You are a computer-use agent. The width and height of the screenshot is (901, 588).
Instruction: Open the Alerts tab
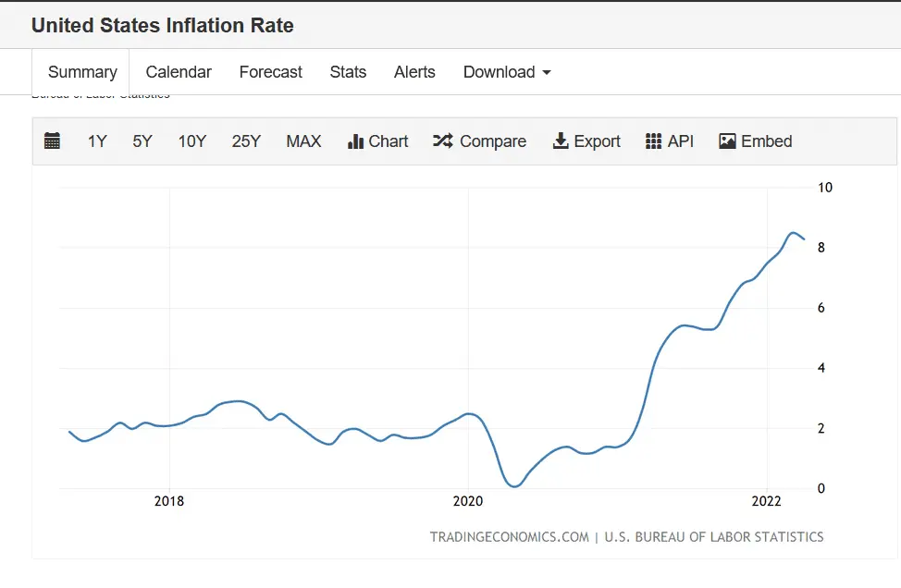click(x=414, y=72)
